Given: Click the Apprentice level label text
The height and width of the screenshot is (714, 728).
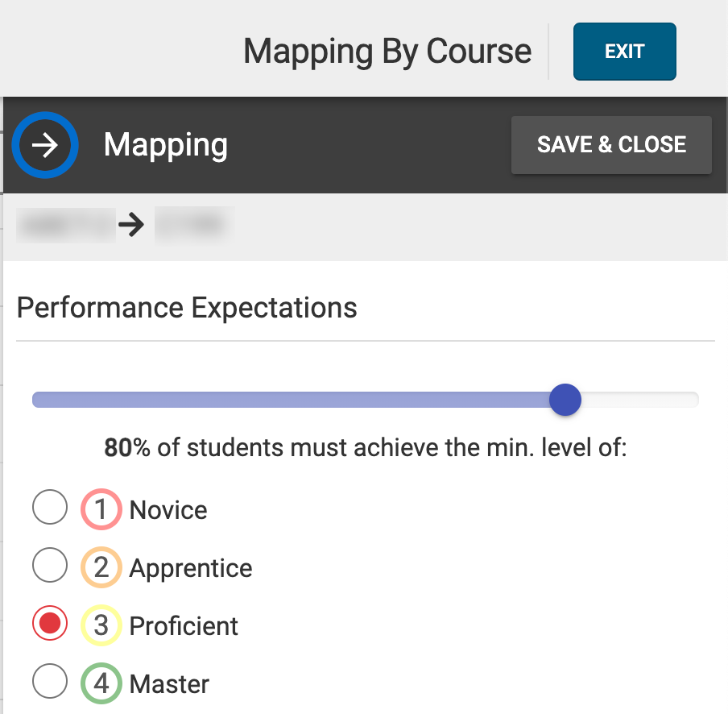Looking at the screenshot, I should pyautogui.click(x=191, y=568).
